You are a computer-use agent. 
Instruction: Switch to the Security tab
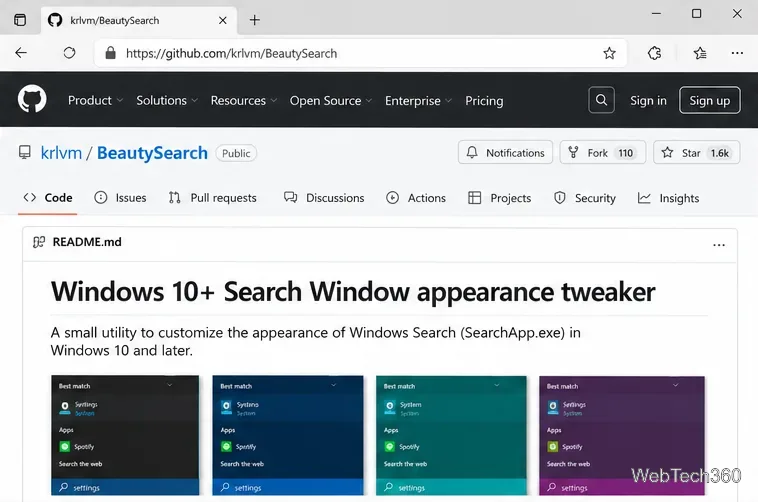point(584,198)
